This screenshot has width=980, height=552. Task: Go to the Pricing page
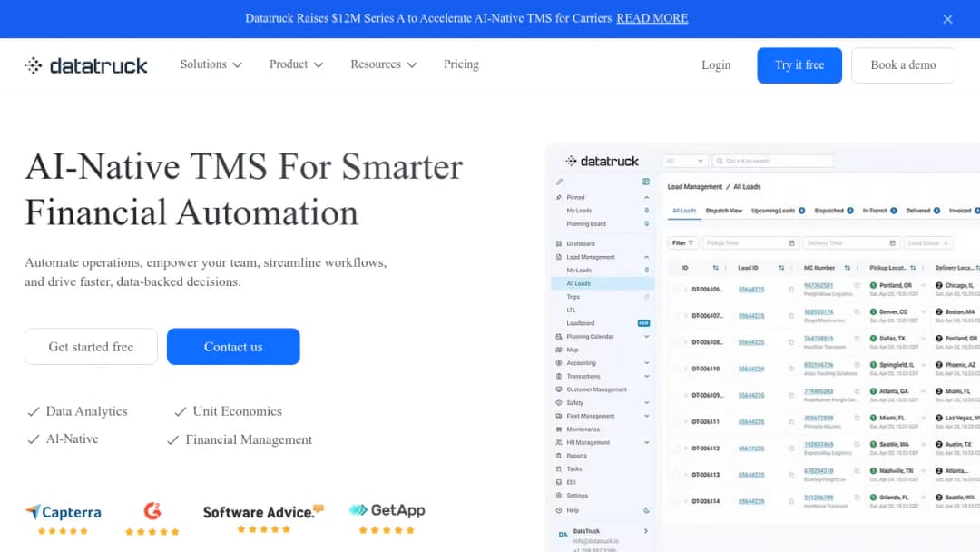[461, 64]
